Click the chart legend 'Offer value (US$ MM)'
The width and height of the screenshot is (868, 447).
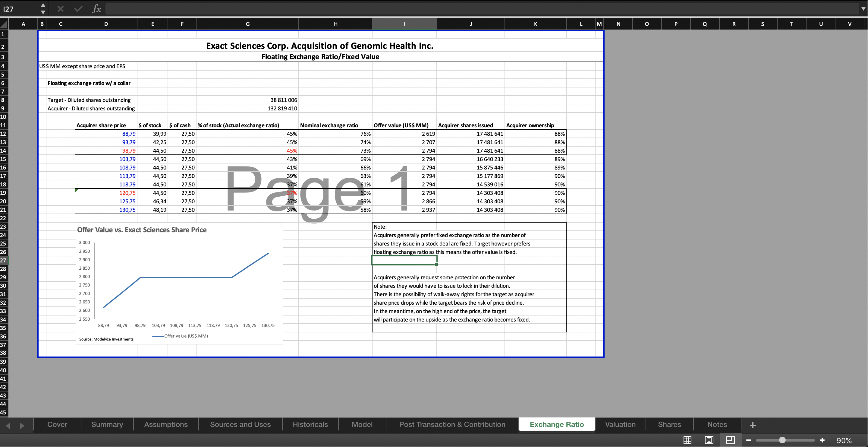point(180,336)
